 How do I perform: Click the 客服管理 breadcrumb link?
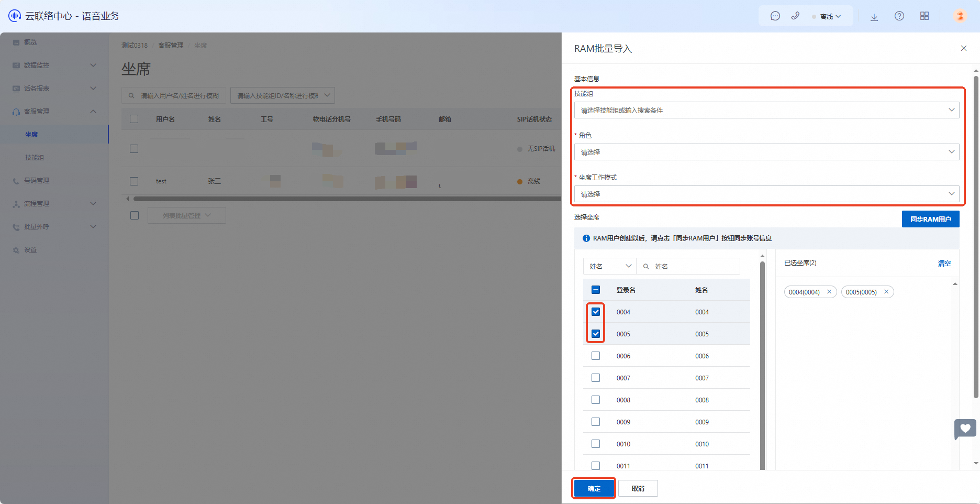click(x=171, y=46)
